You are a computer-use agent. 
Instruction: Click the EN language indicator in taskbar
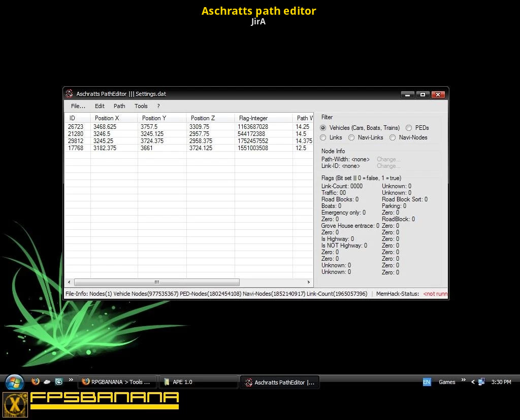pyautogui.click(x=427, y=382)
